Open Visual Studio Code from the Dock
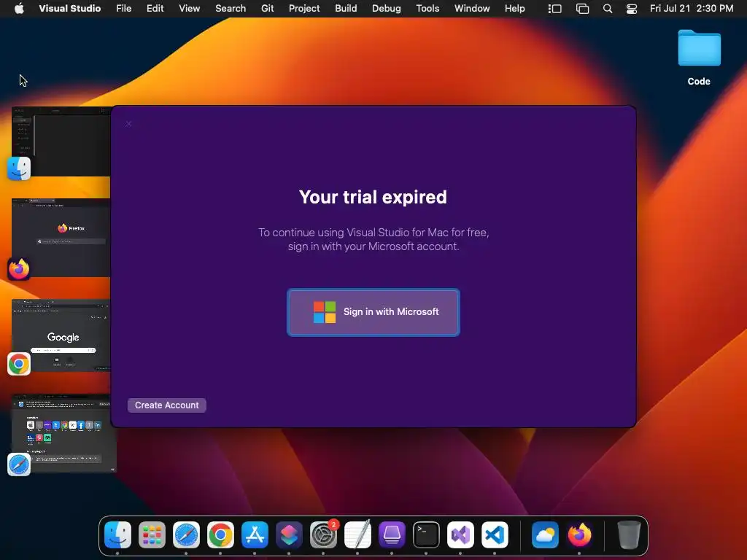The height and width of the screenshot is (560, 747). pyautogui.click(x=495, y=534)
